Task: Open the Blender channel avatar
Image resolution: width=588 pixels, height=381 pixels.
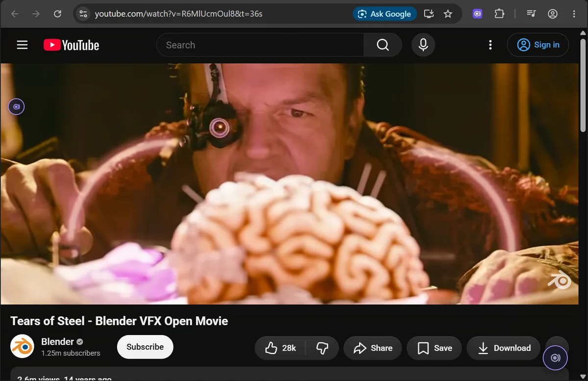Action: [x=22, y=346]
